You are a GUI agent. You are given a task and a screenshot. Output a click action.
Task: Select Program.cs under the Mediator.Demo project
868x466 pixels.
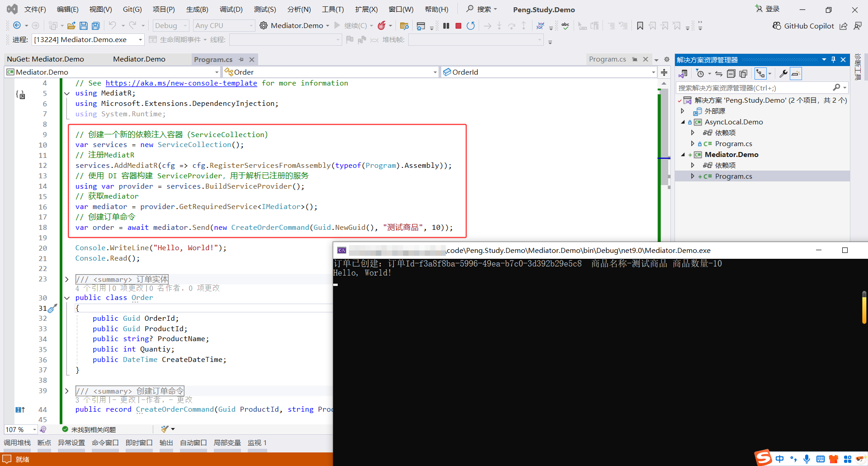click(x=734, y=176)
